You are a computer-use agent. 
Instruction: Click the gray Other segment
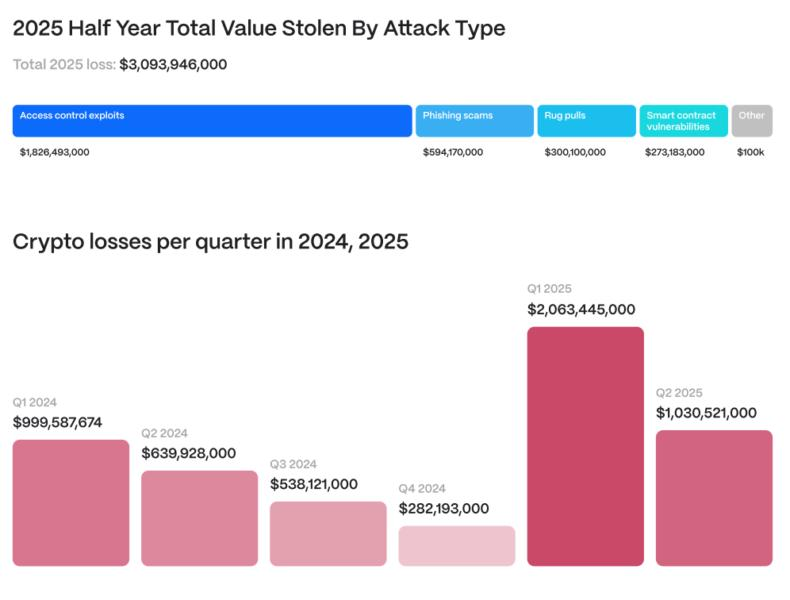pos(751,121)
